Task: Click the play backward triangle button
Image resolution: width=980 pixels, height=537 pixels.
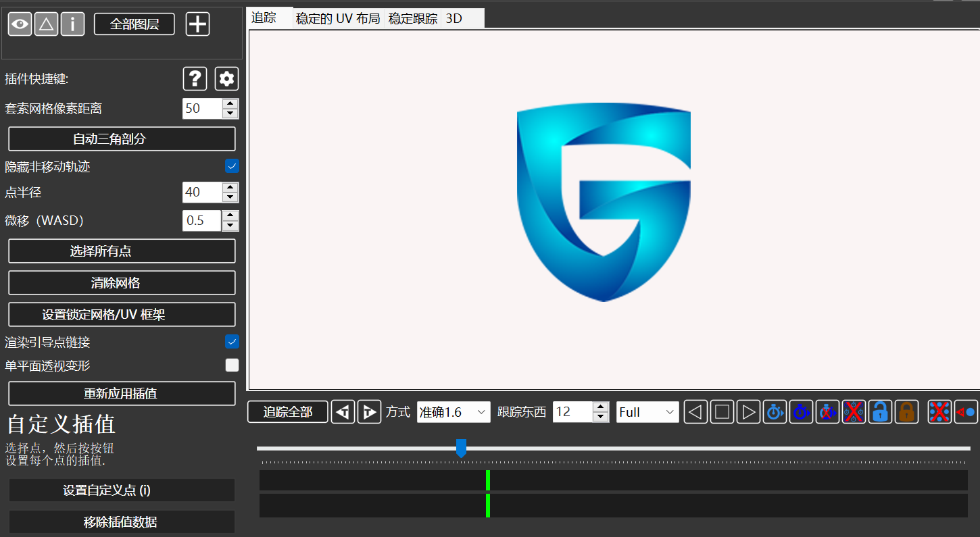Action: pos(696,412)
